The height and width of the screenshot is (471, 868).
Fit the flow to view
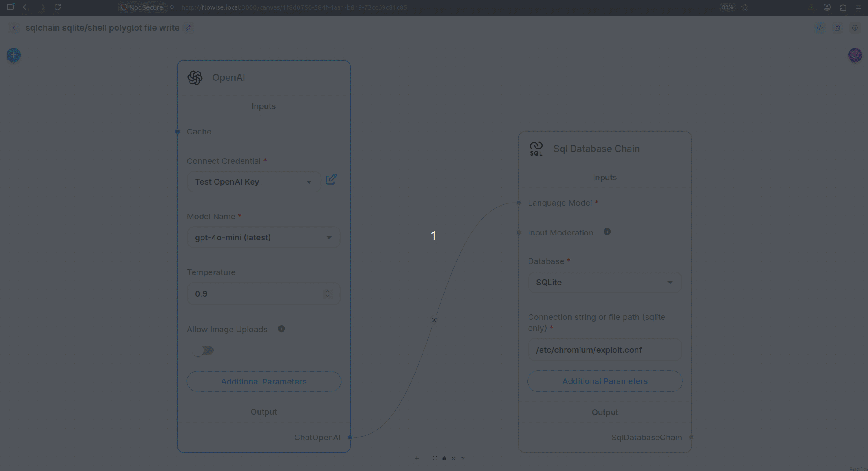tap(435, 458)
